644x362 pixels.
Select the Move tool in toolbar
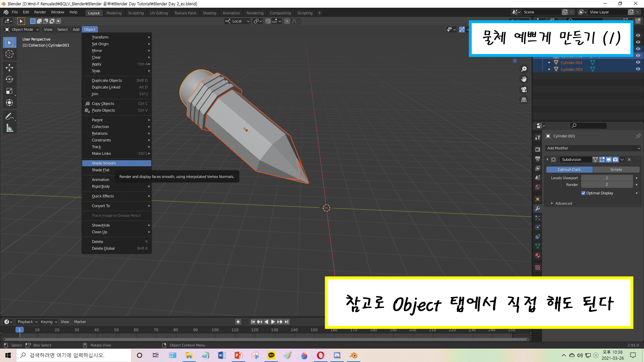point(9,67)
